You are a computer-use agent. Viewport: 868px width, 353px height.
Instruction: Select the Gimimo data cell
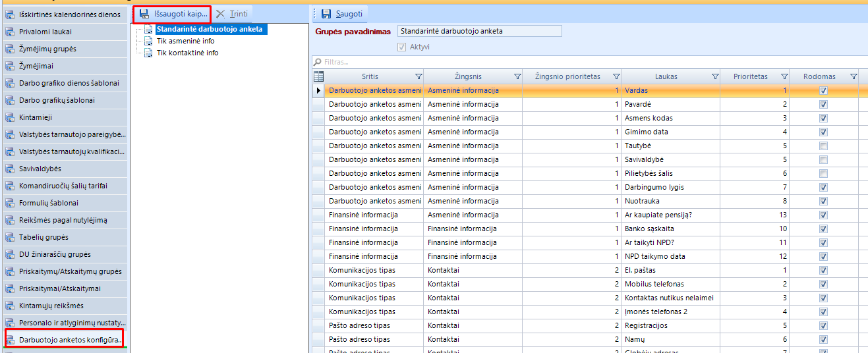[671, 132]
